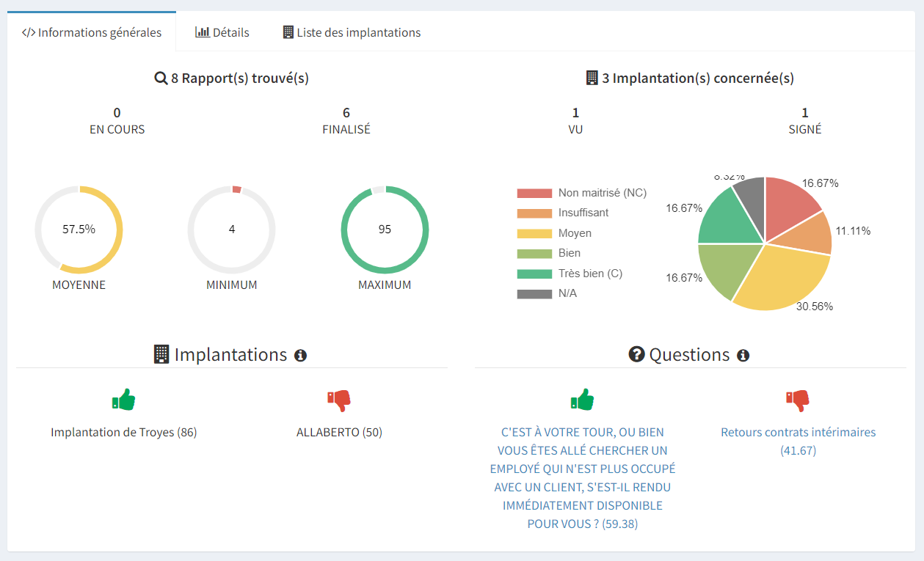Screen dimensions: 924x561
Task: Click thumbs-down icon above Retours contrats intérimaires
Action: 798,400
